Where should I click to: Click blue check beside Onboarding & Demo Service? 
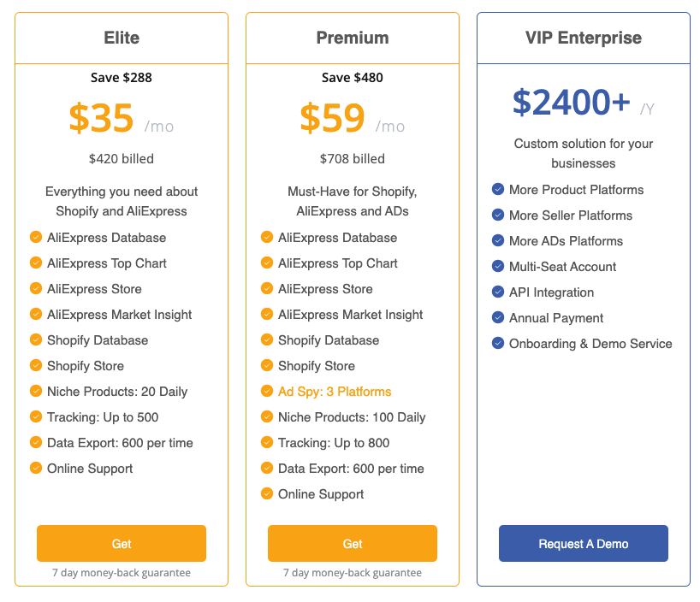[498, 344]
